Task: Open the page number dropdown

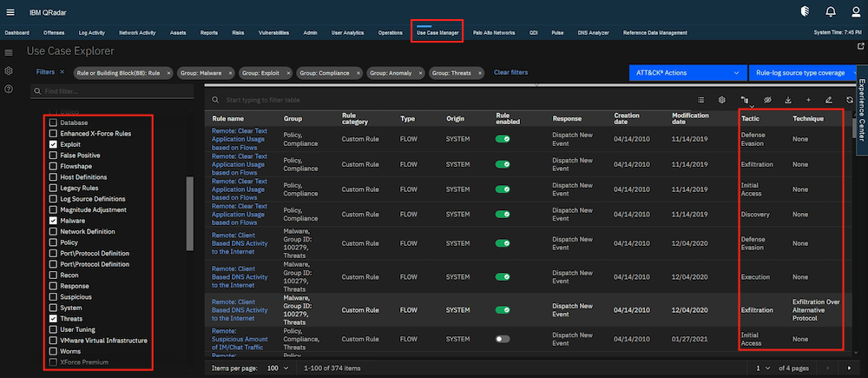Action: 763,368
